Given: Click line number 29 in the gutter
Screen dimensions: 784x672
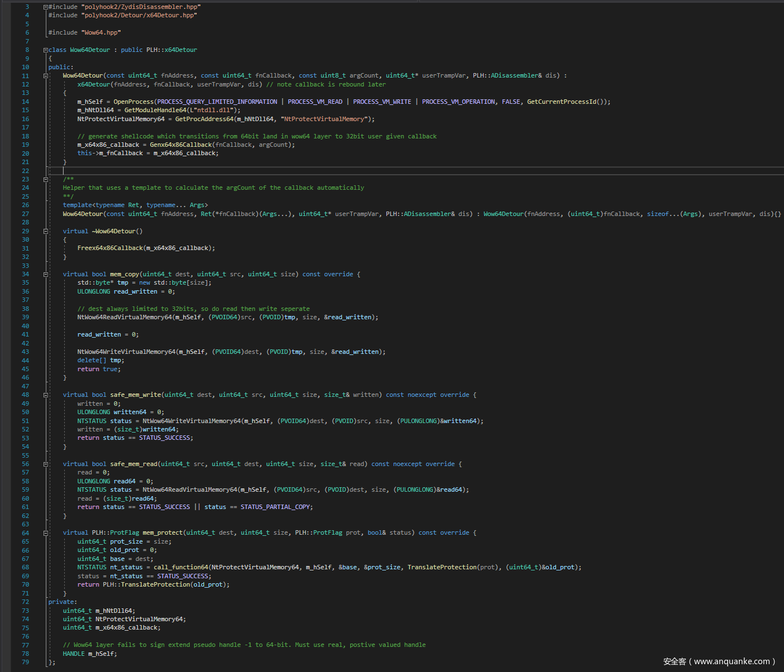Looking at the screenshot, I should pyautogui.click(x=25, y=231).
